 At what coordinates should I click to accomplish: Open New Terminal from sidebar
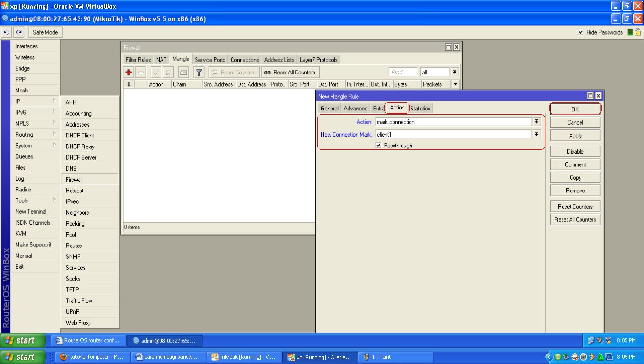point(36,211)
